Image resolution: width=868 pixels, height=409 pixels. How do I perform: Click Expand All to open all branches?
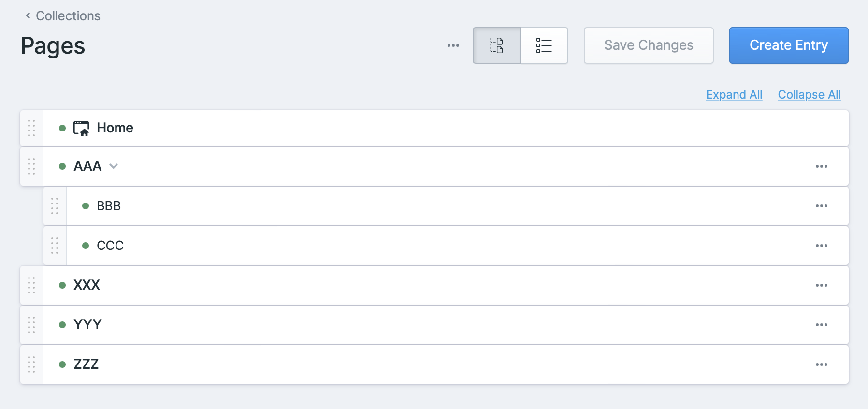(734, 94)
